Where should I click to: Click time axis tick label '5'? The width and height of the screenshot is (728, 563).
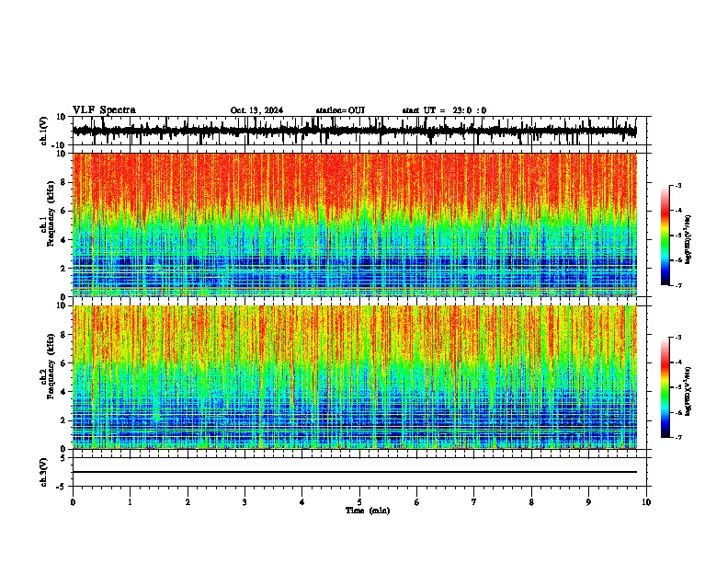coord(359,502)
